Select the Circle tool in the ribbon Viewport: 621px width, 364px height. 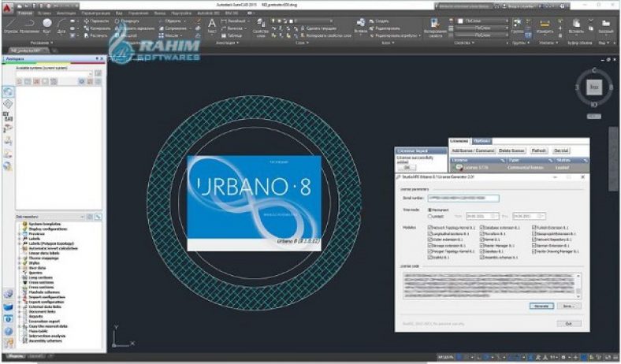[46, 24]
